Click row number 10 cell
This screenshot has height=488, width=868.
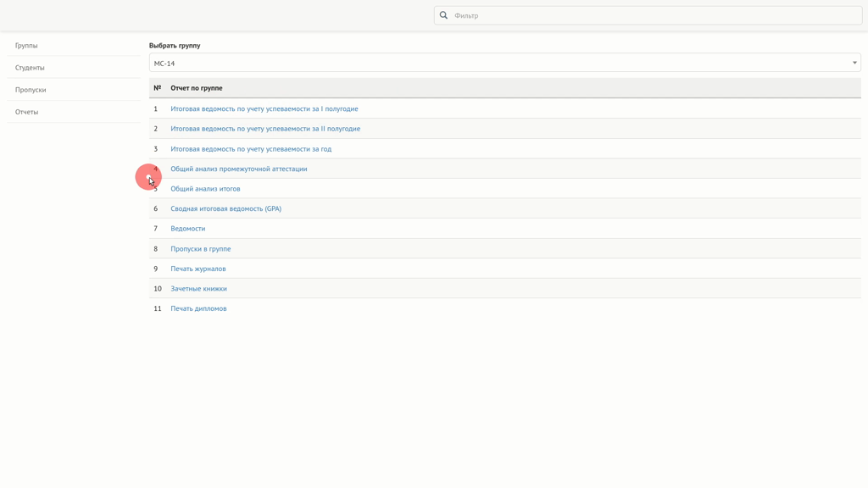click(x=158, y=289)
